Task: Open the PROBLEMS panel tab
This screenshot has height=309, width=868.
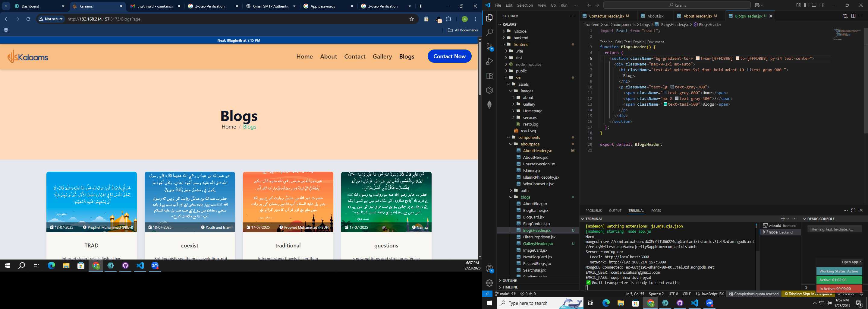Action: 593,211
